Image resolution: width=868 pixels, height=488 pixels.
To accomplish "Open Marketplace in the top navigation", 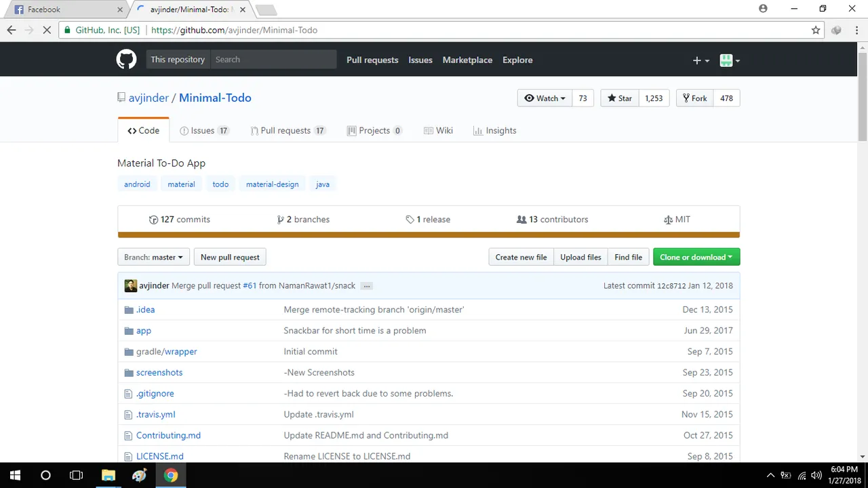I will pos(467,60).
